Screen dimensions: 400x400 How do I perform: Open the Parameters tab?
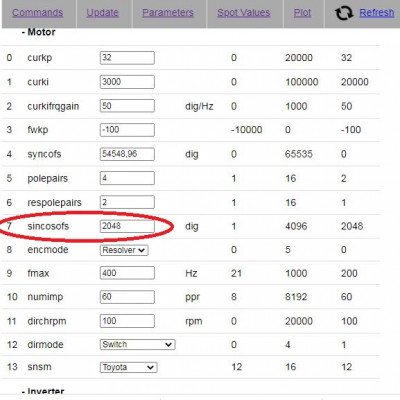pos(168,13)
